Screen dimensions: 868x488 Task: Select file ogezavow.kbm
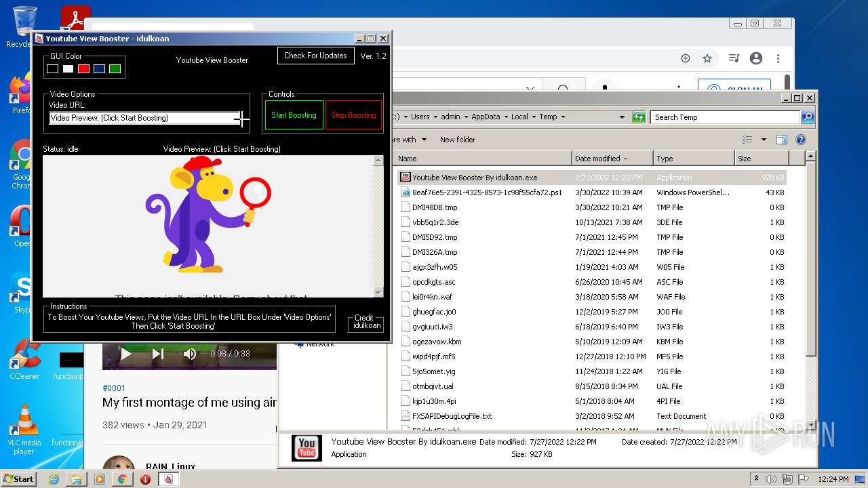point(592,342)
